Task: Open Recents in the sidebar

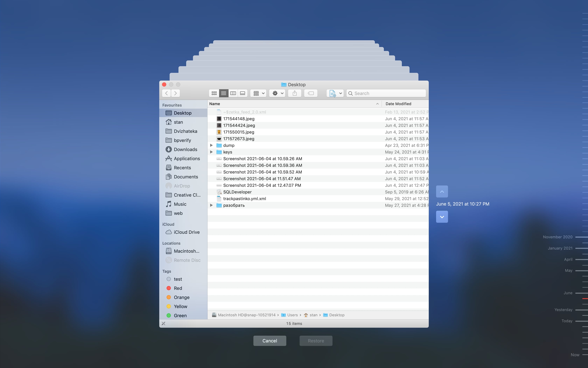Action: [183, 168]
